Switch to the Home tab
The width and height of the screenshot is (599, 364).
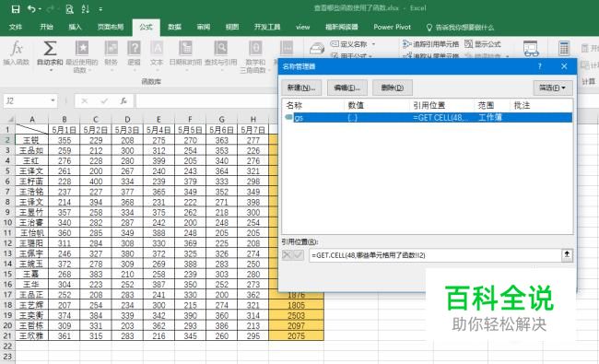(x=46, y=27)
